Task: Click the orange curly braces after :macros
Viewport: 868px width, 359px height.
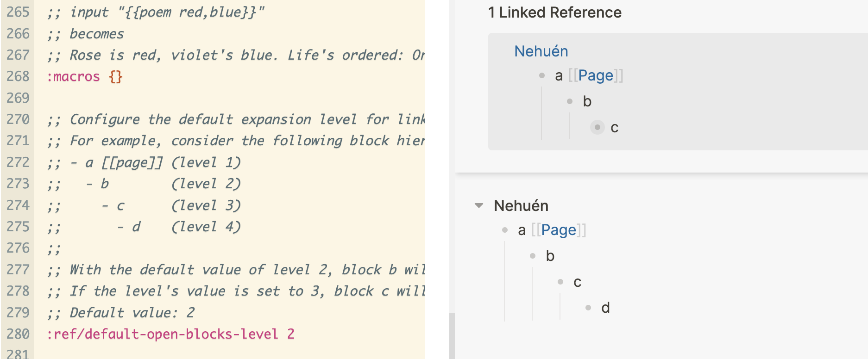Action: (115, 76)
